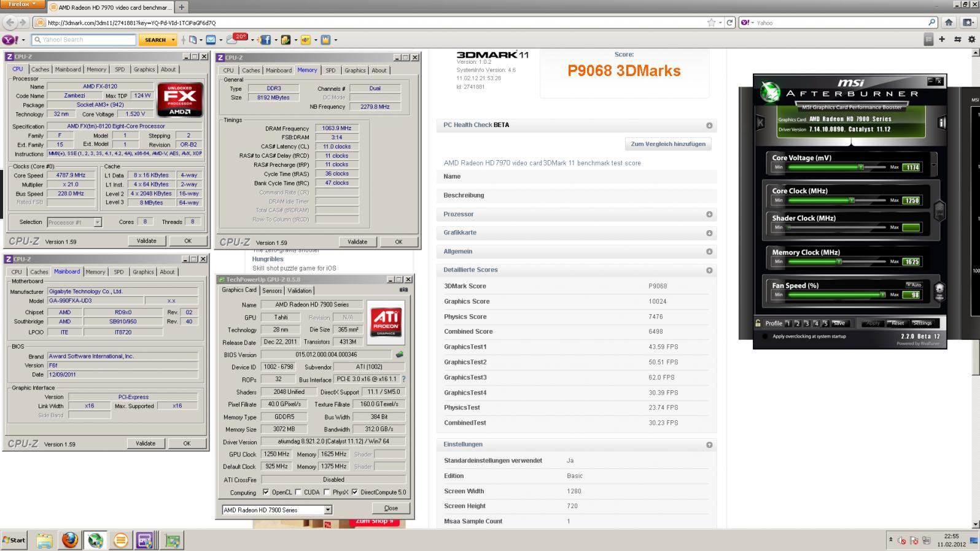Toggle the DirectCompute 5.0 checkbox
Image resolution: width=980 pixels, height=551 pixels.
354,492
